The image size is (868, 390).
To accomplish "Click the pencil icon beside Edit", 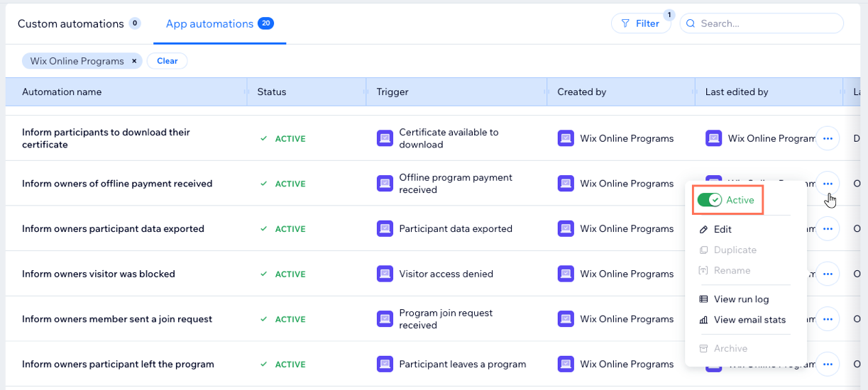I will [x=703, y=229].
